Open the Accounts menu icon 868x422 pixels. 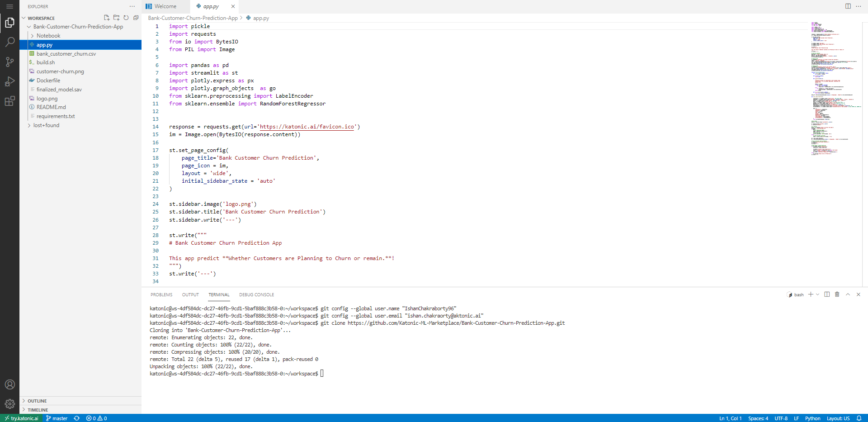click(9, 384)
